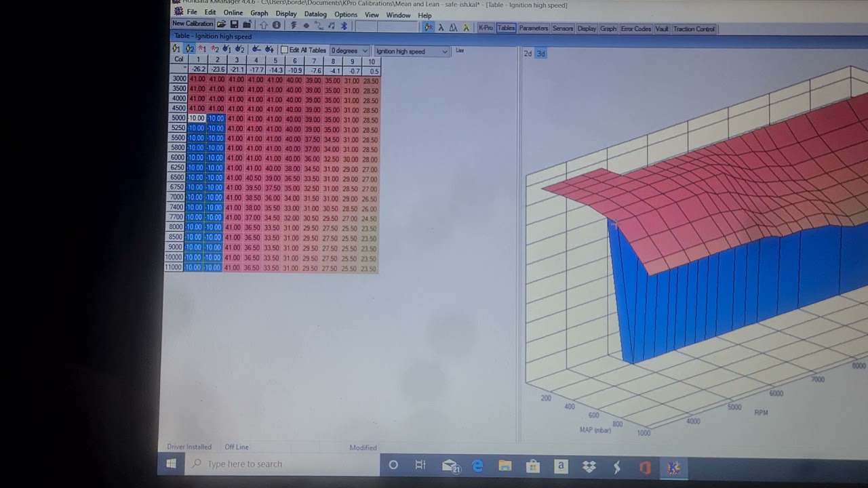
Task: Open the Graph menu
Action: pyautogui.click(x=259, y=13)
